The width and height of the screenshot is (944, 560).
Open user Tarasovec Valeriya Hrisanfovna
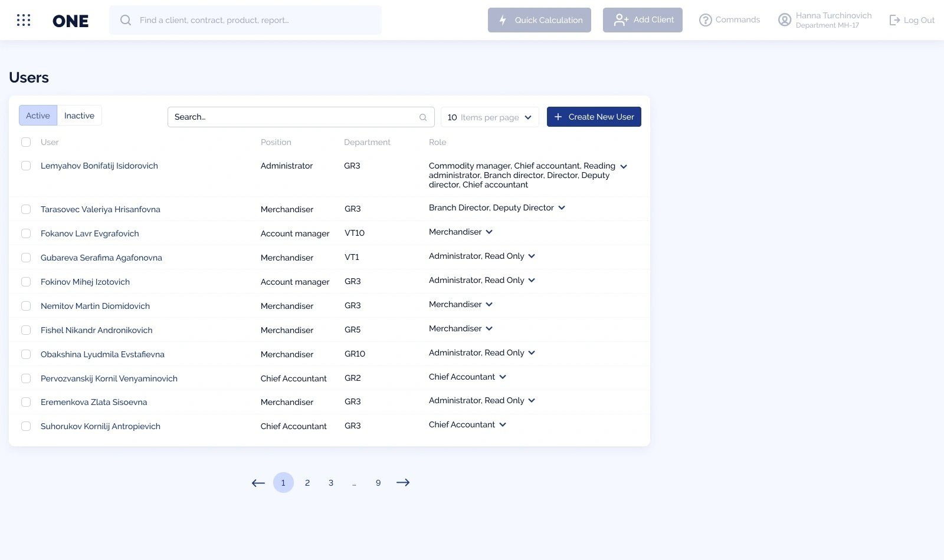[x=100, y=209]
